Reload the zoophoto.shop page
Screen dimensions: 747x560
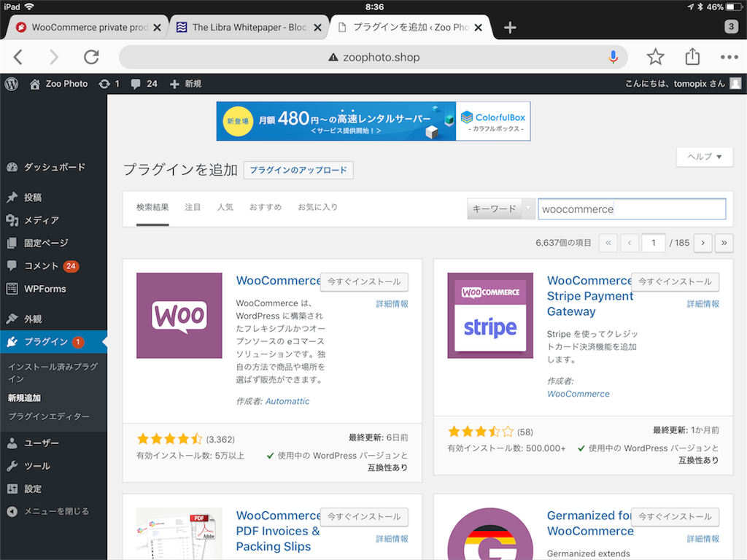pyautogui.click(x=91, y=57)
